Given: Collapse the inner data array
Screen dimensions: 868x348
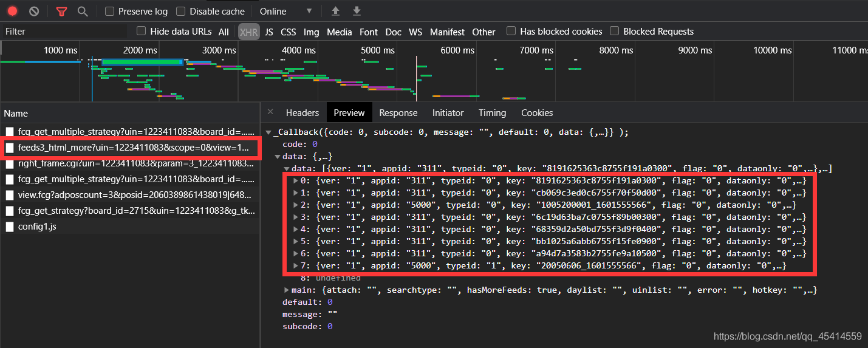Looking at the screenshot, I should pos(286,169).
